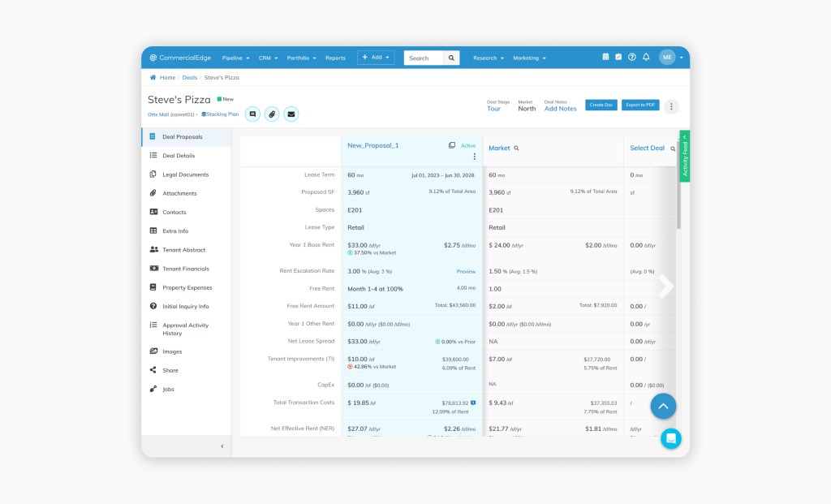Click the Export to PDF button
The width and height of the screenshot is (831, 504).
point(640,105)
